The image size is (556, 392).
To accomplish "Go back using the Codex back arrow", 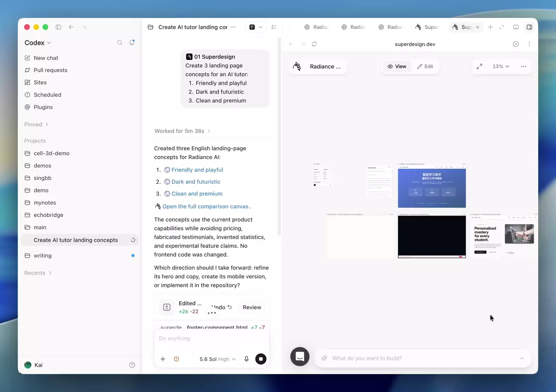I will click(71, 27).
